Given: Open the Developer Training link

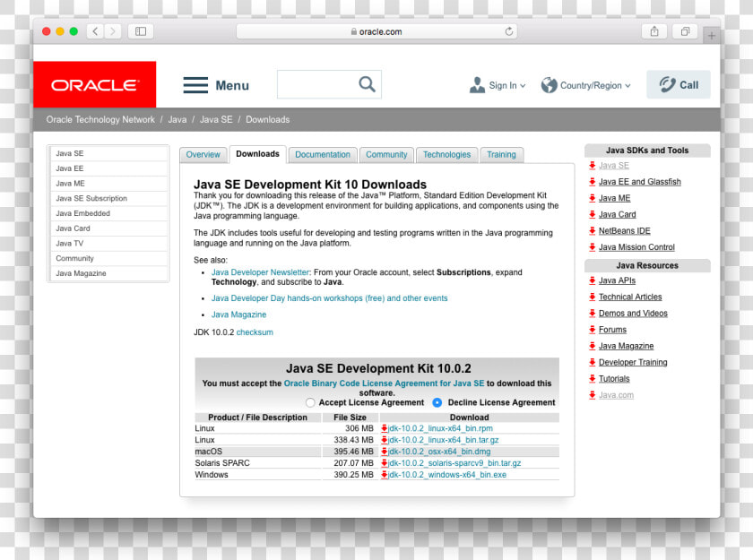Looking at the screenshot, I should [x=633, y=362].
